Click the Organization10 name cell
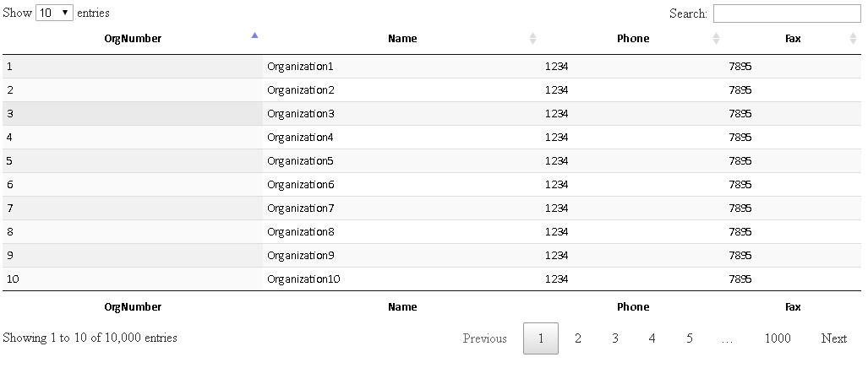The width and height of the screenshot is (868, 368). [303, 279]
